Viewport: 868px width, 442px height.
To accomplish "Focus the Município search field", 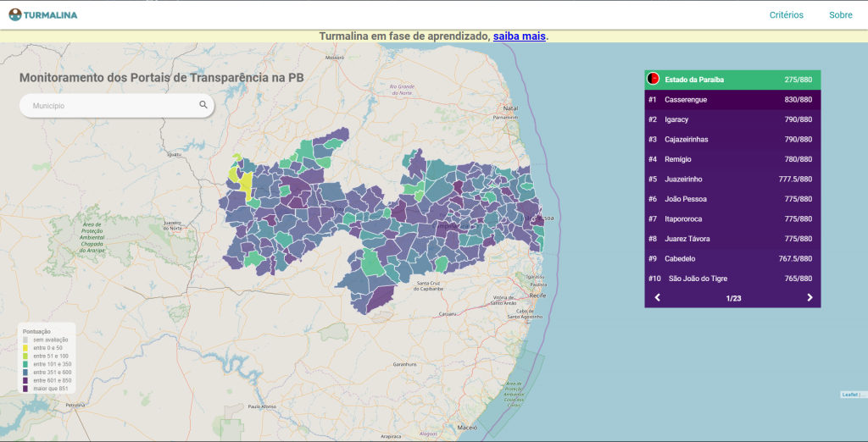I will pyautogui.click(x=110, y=106).
